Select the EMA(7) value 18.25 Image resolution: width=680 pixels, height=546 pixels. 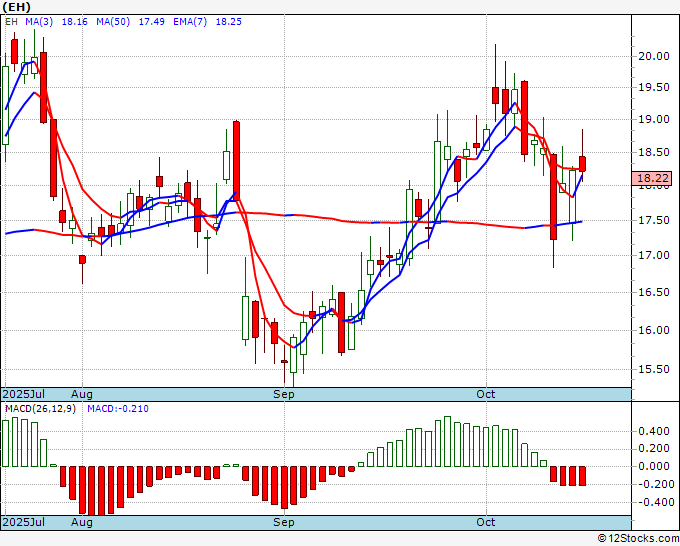click(229, 22)
